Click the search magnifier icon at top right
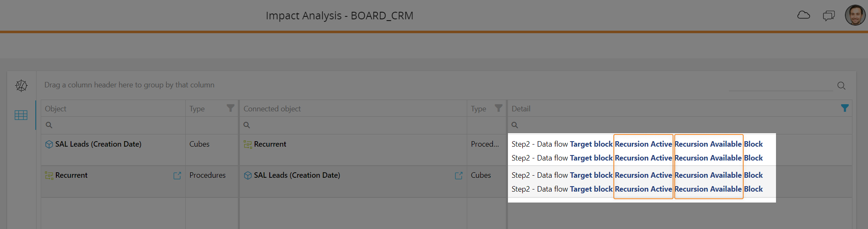Screen dimensions: 868x229 (x=841, y=86)
